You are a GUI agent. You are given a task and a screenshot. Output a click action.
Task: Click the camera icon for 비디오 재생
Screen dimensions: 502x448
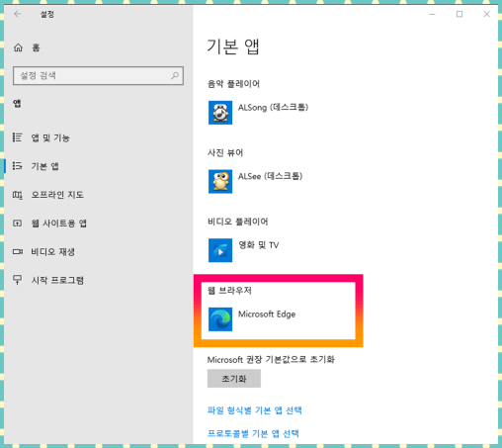click(18, 252)
